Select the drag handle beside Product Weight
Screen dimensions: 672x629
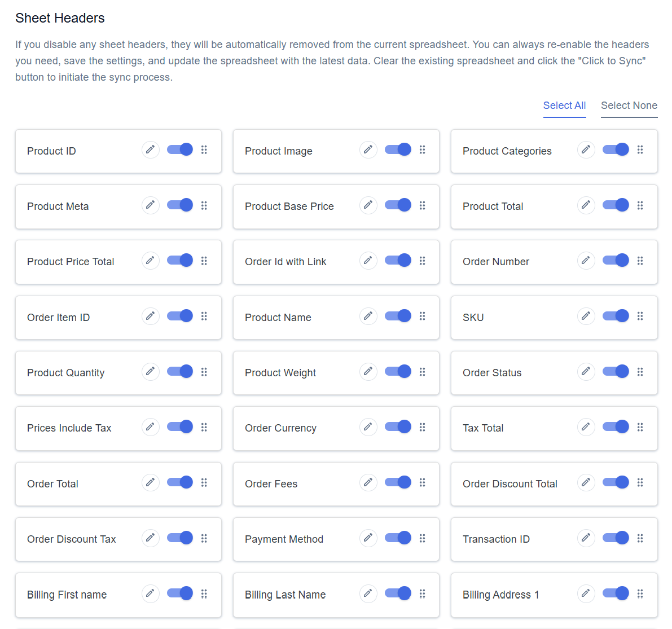click(422, 371)
